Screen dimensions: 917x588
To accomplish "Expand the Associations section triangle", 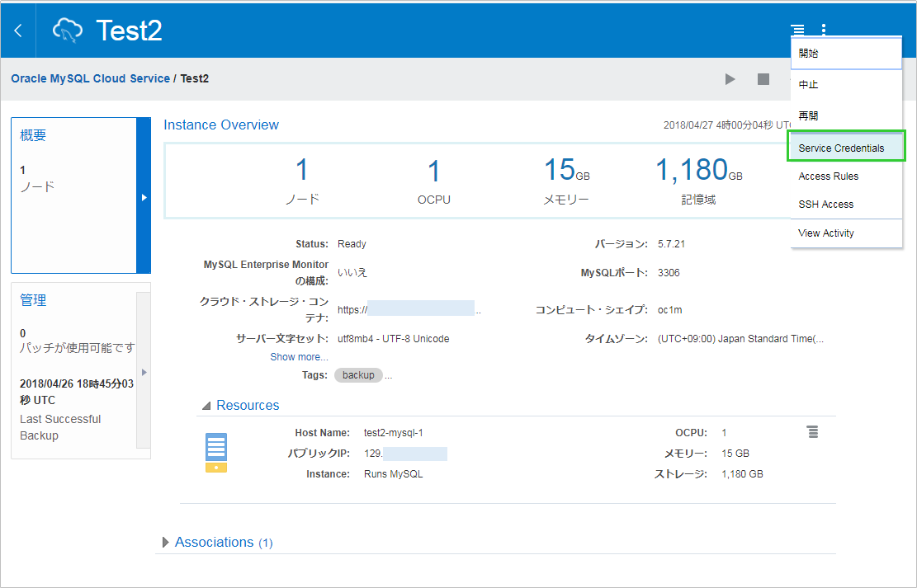I will (166, 543).
